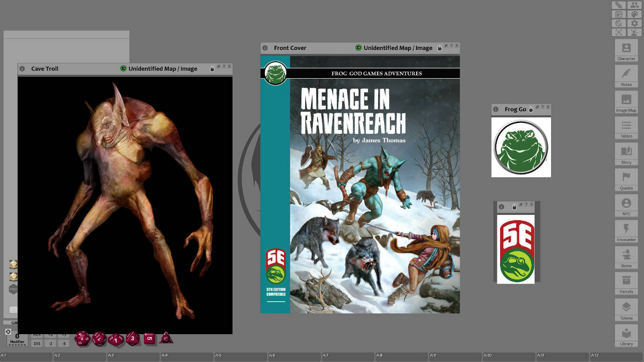Click the red six-sided die
The image size is (644, 362).
[x=150, y=338]
